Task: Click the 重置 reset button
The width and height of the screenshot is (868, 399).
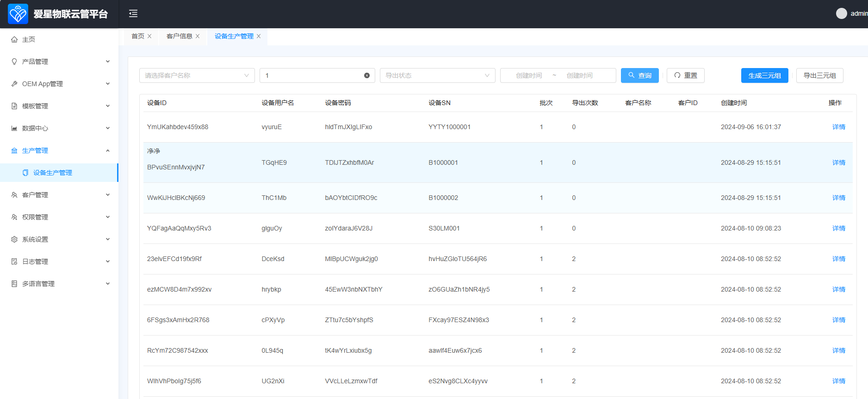Action: click(686, 75)
